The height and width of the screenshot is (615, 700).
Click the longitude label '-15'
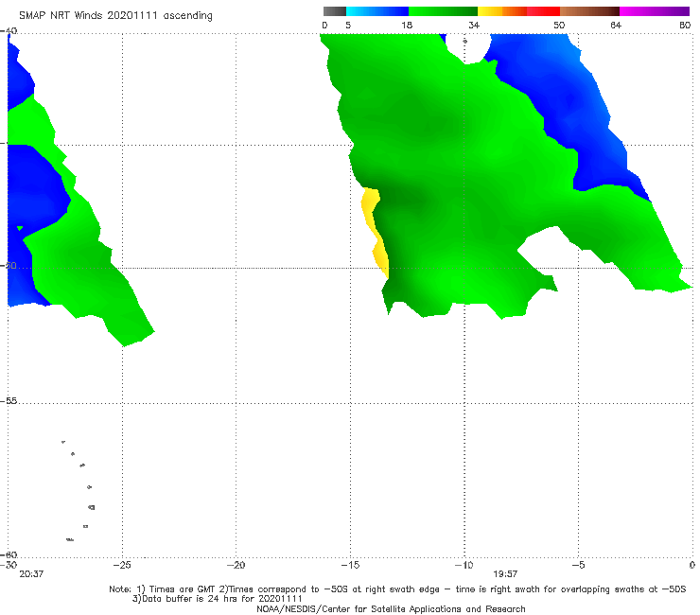[x=350, y=565]
